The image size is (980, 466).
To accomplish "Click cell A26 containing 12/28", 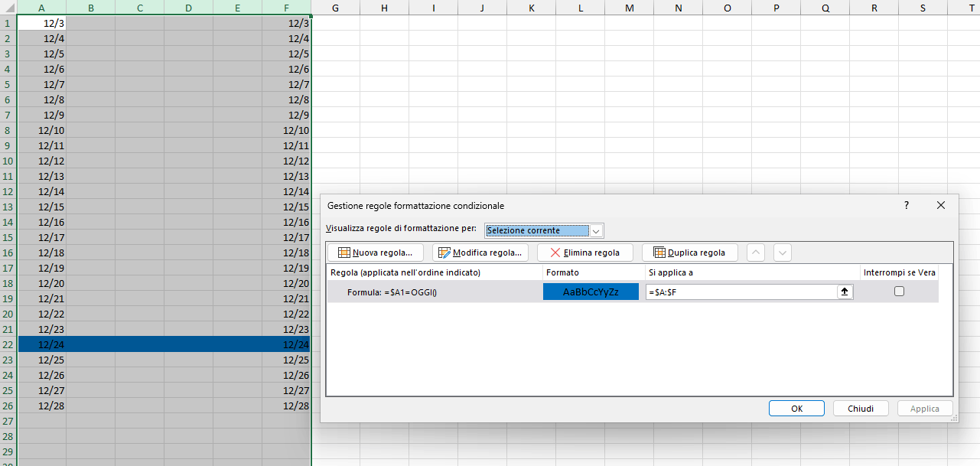I will 41,406.
